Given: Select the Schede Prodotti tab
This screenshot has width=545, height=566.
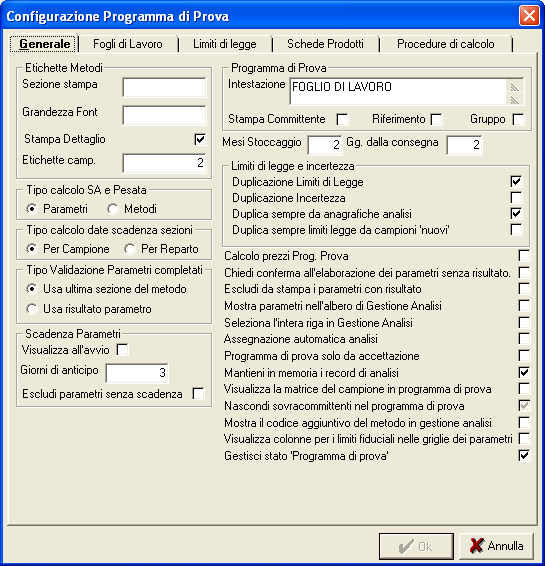Looking at the screenshot, I should (325, 44).
